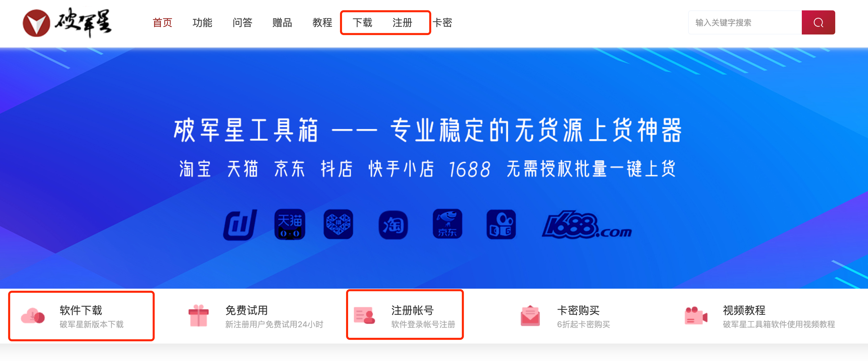Click the 淘 Taobao icon in banner

click(393, 225)
